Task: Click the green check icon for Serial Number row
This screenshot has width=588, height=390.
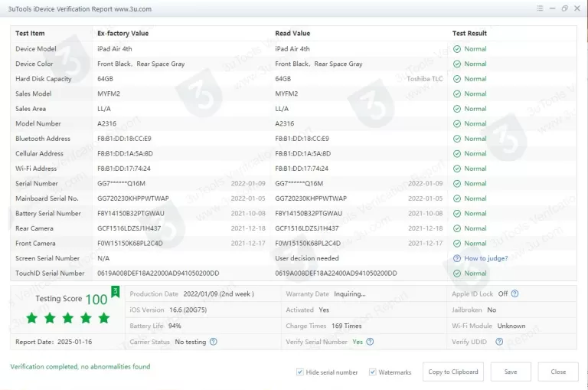Action: [457, 184]
